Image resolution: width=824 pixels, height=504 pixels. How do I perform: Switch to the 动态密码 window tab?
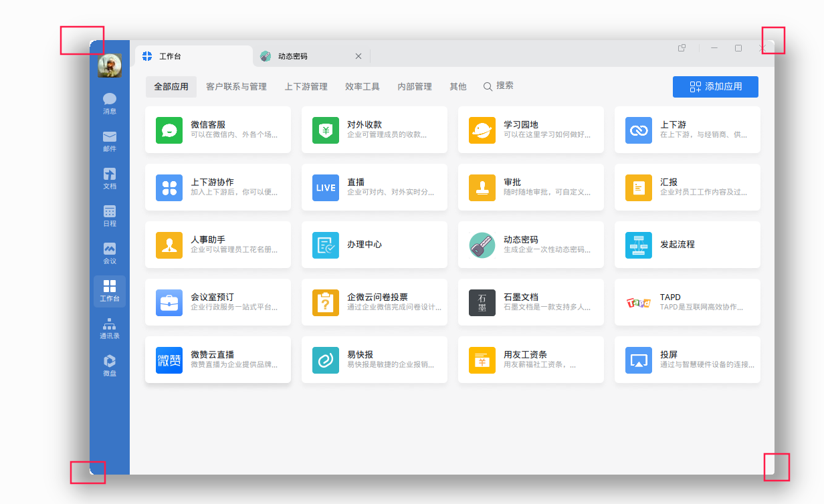pos(312,56)
